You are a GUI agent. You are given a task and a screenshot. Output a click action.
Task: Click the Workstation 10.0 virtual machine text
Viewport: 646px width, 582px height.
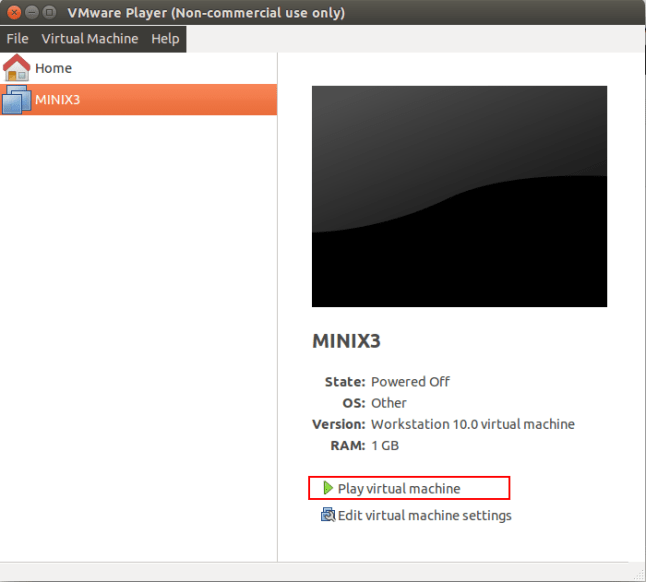(x=473, y=424)
